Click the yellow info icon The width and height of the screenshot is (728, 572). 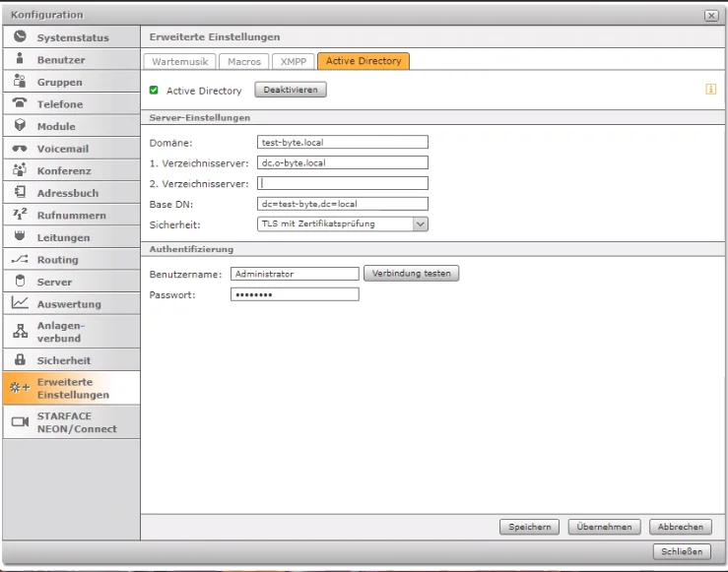[709, 90]
